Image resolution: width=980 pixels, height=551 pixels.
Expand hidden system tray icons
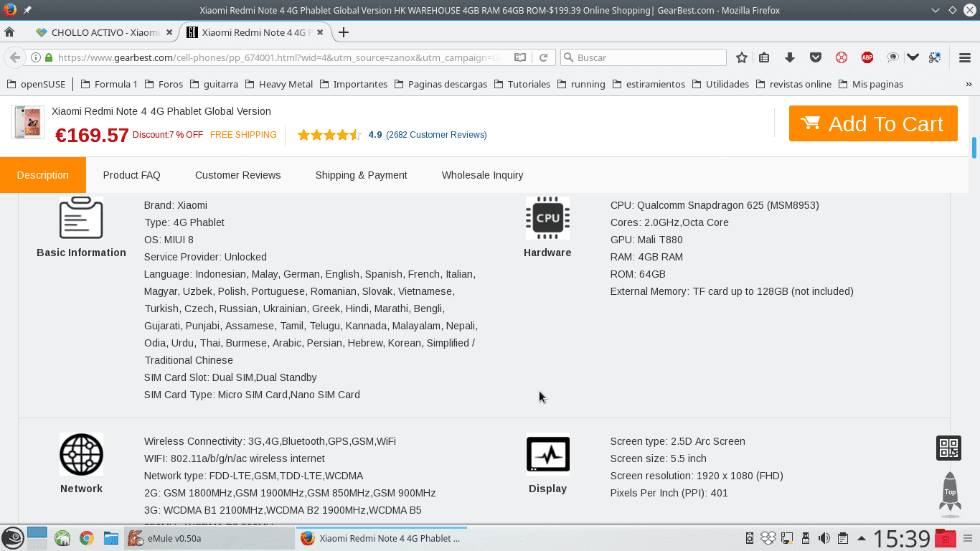point(862,538)
